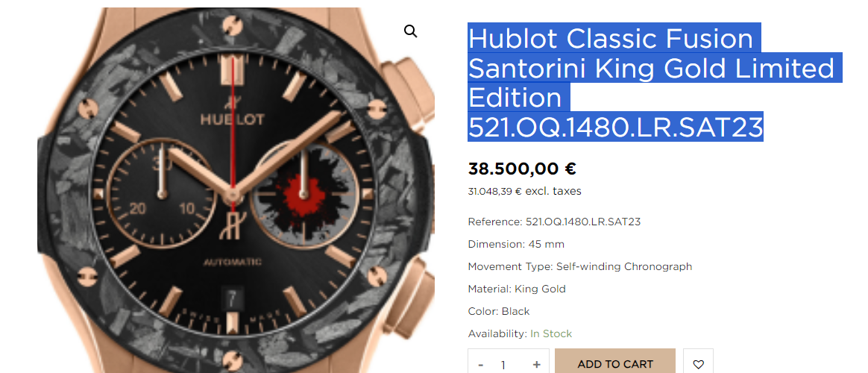Click the Material: King Gold line
Image resolution: width=868 pixels, height=373 pixels.
tap(517, 289)
